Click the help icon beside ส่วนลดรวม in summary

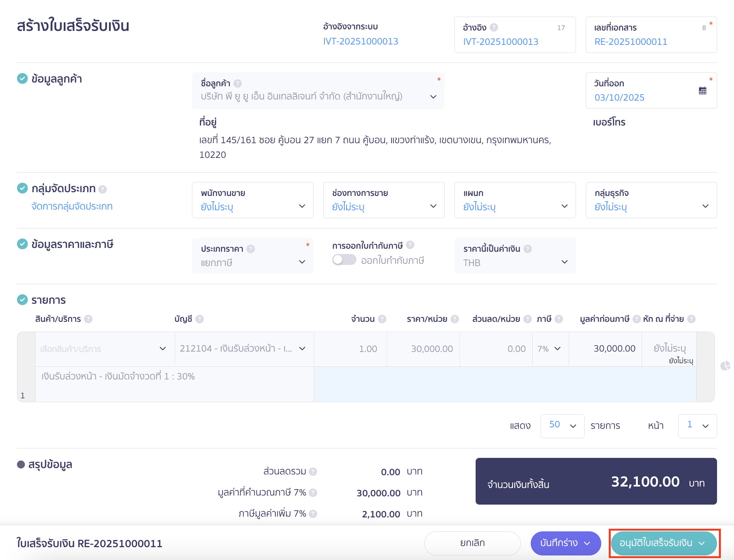coord(312,471)
